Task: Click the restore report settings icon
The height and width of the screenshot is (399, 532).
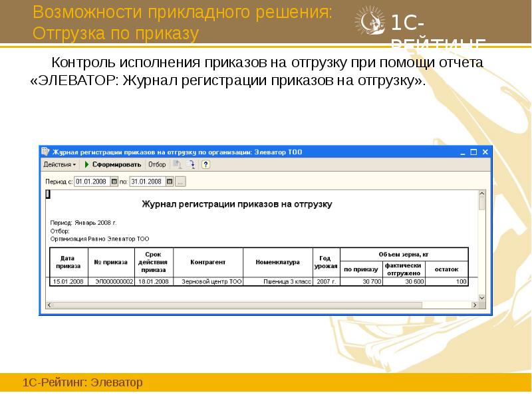Action: pos(192,164)
